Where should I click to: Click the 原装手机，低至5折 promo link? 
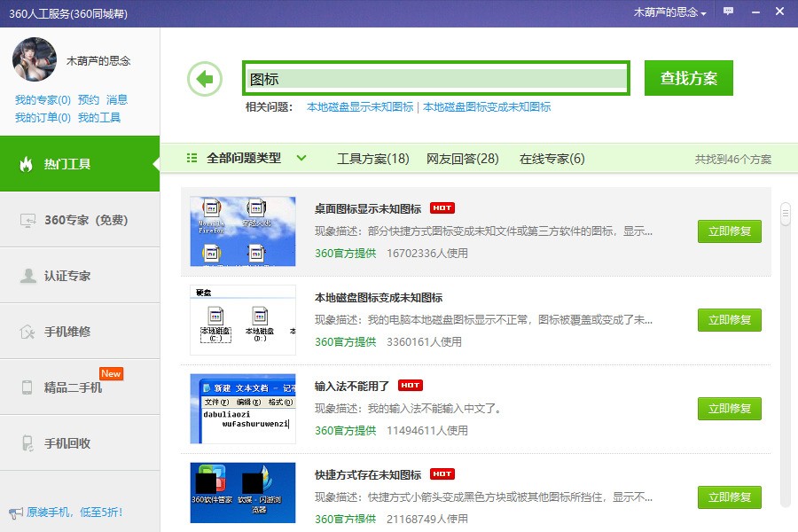click(74, 512)
